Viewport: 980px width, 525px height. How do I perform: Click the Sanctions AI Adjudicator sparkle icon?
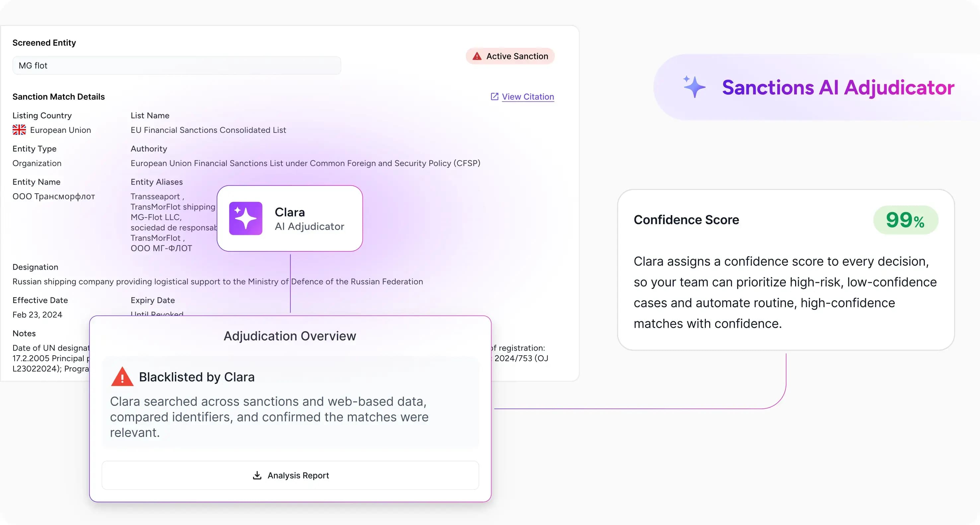pyautogui.click(x=694, y=87)
